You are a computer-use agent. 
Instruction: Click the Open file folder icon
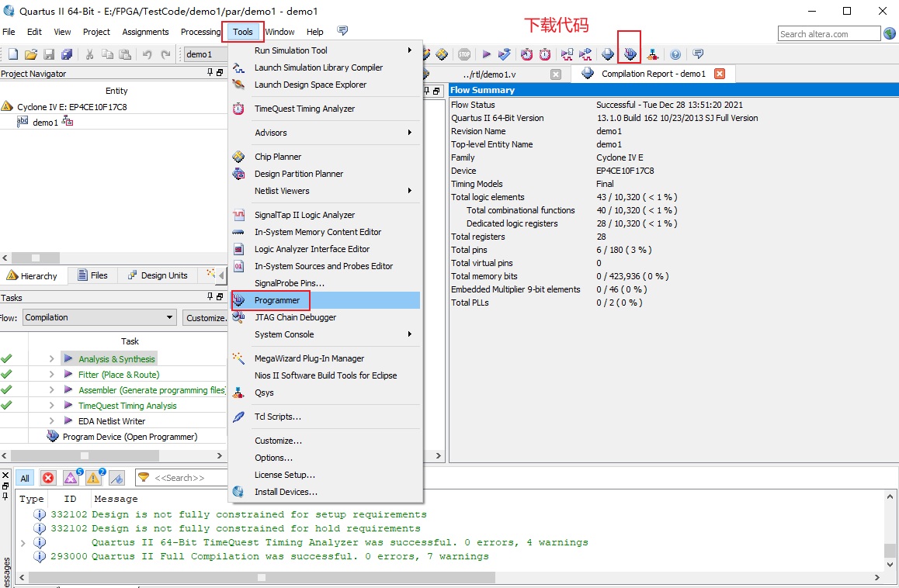(31, 54)
